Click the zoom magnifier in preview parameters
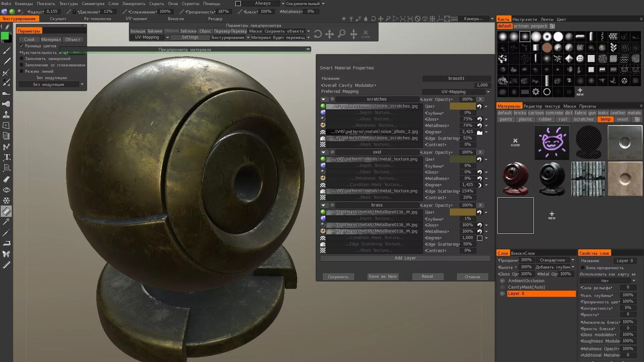This screenshot has width=644, height=362. 341,34
